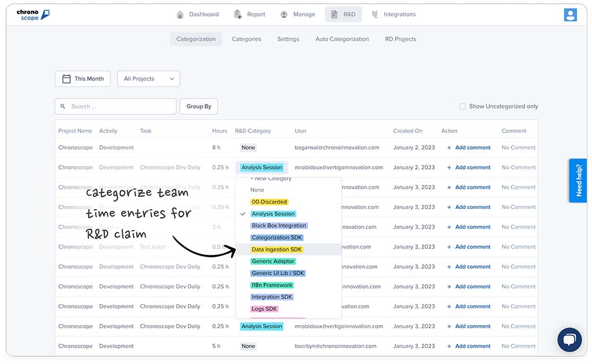Screen dimensions: 592x364
Task: Open None category dropdown in bserbyn row
Action: point(248,346)
